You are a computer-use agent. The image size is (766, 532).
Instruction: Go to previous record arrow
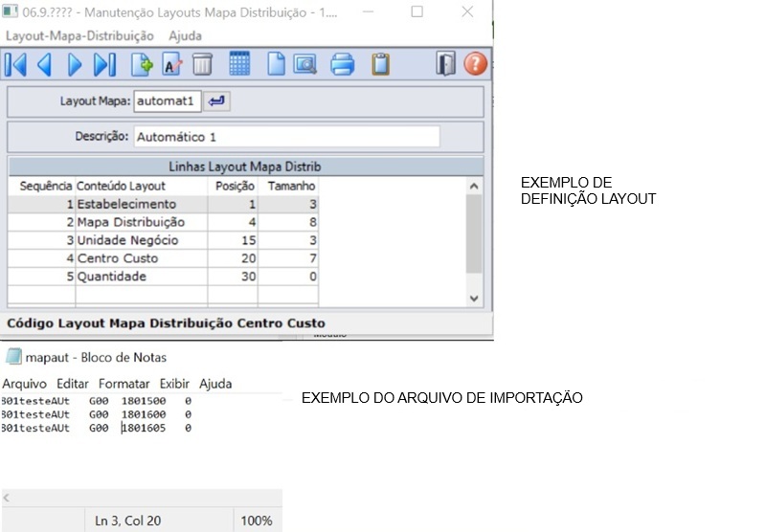[x=45, y=64]
